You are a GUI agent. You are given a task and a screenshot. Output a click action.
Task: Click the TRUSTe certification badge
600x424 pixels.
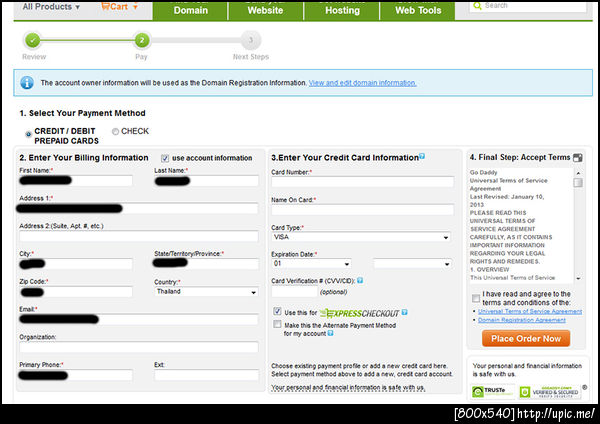coord(492,391)
